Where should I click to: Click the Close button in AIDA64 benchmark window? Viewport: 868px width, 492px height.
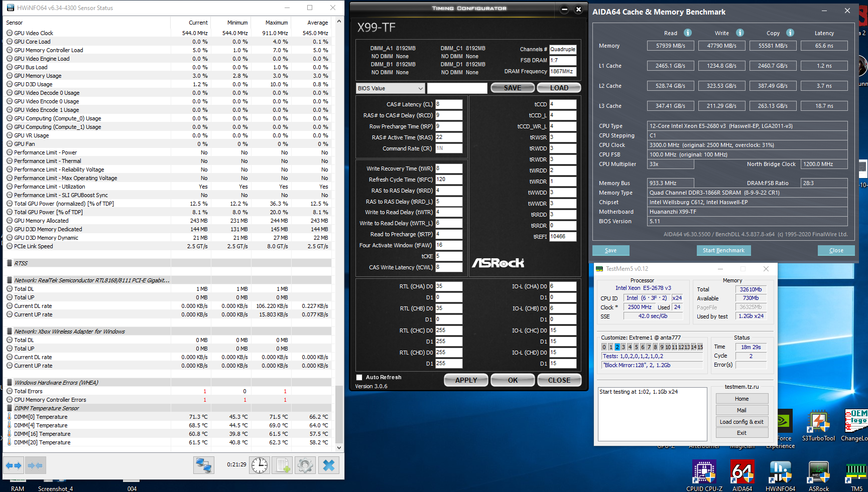(x=836, y=250)
